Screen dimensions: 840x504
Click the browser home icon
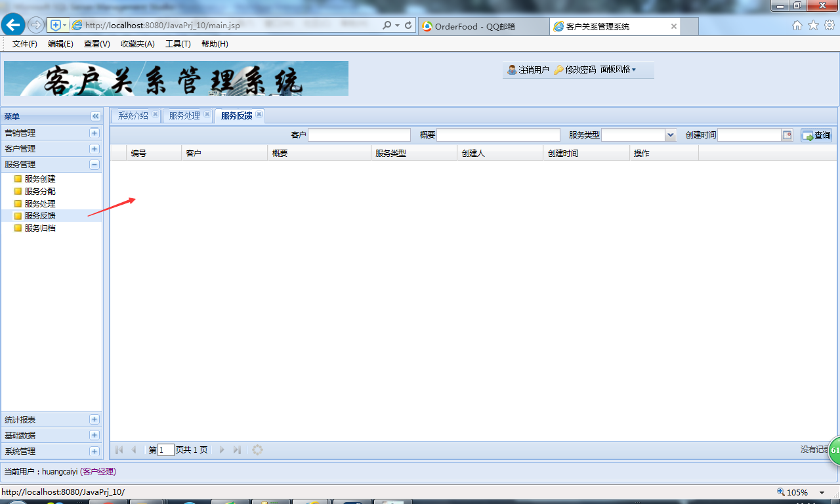pyautogui.click(x=797, y=24)
